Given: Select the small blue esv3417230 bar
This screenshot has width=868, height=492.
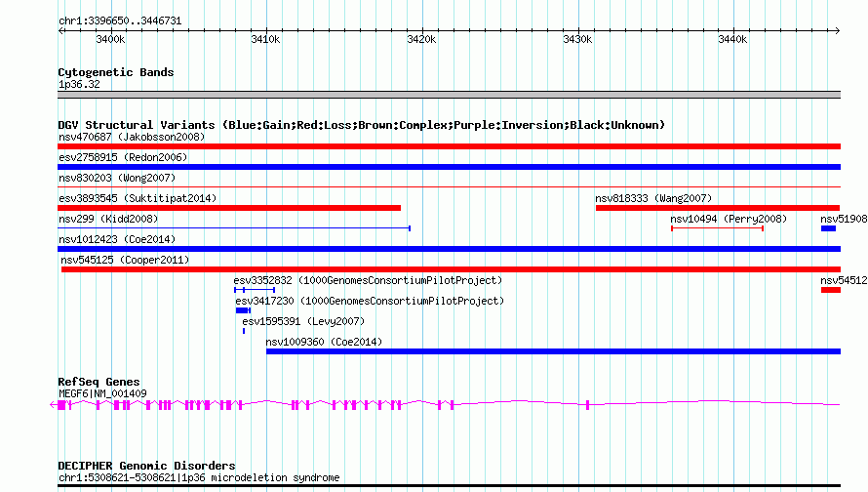Looking at the screenshot, I should 243,310.
